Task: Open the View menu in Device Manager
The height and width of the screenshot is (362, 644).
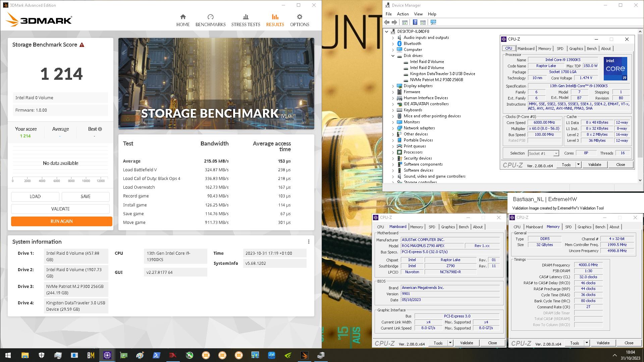Action: coord(418,14)
